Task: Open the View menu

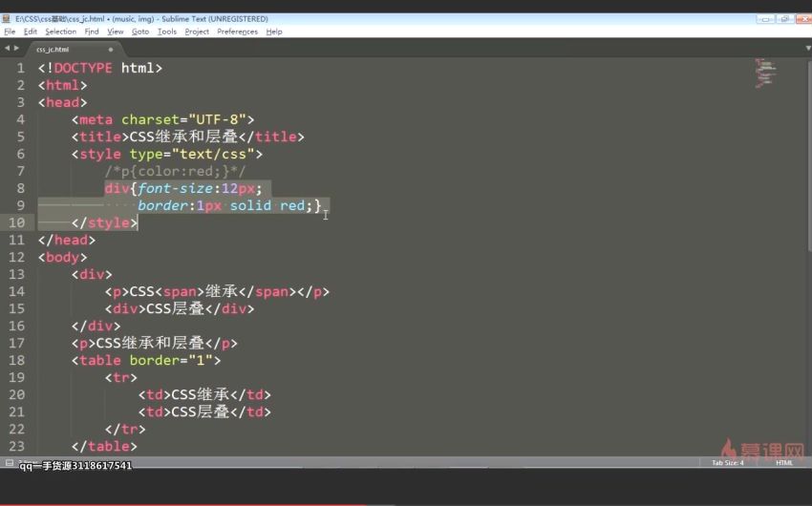Action: pos(116,32)
